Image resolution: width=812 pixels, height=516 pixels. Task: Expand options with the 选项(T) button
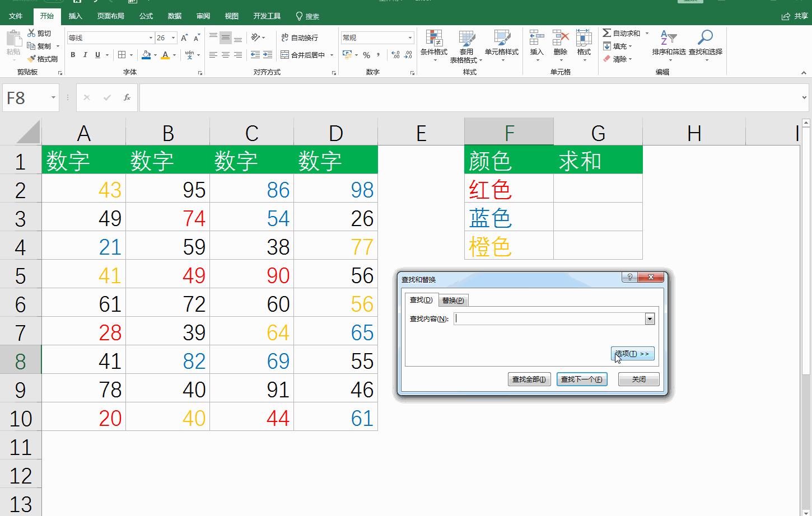click(x=632, y=353)
